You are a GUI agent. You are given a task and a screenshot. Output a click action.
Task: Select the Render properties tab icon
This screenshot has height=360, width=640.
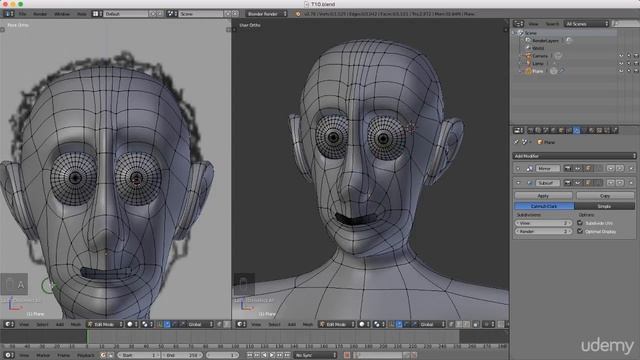[530, 130]
